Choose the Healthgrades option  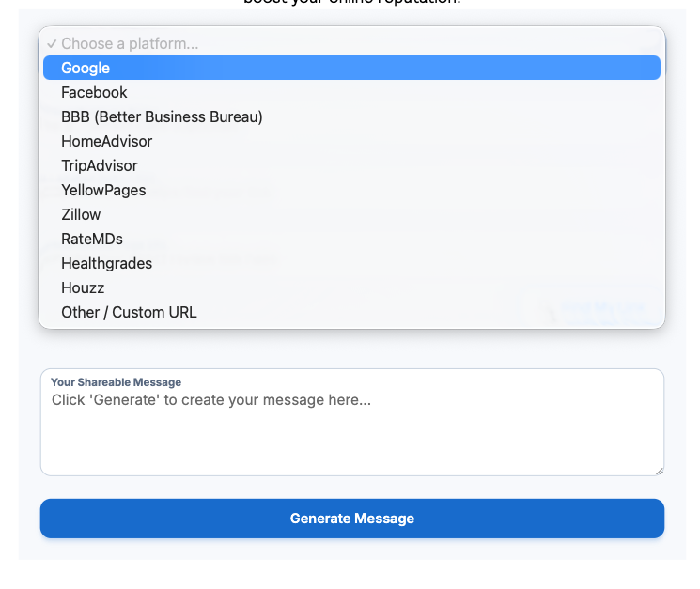tap(351, 264)
